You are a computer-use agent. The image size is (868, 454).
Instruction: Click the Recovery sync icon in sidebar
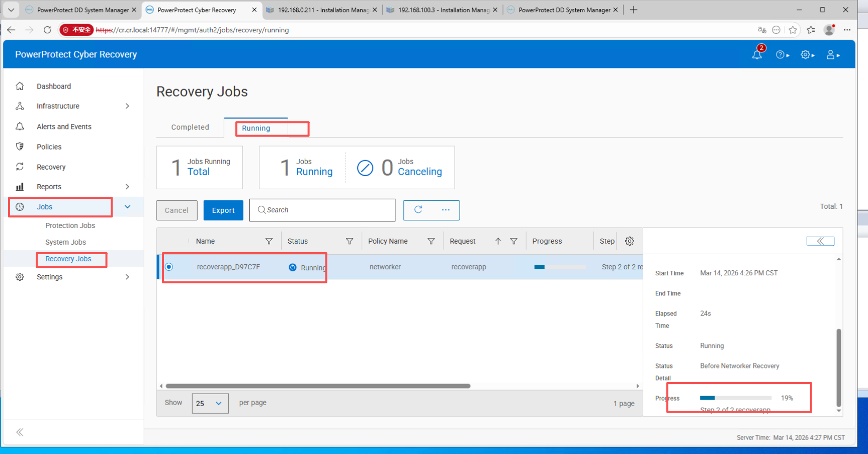[20, 167]
